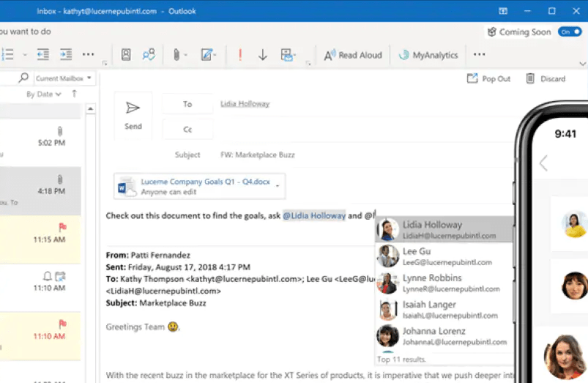The image size is (588, 383).
Task: Select Johanna Lorenz from mention suggestions
Action: pyautogui.click(x=444, y=336)
